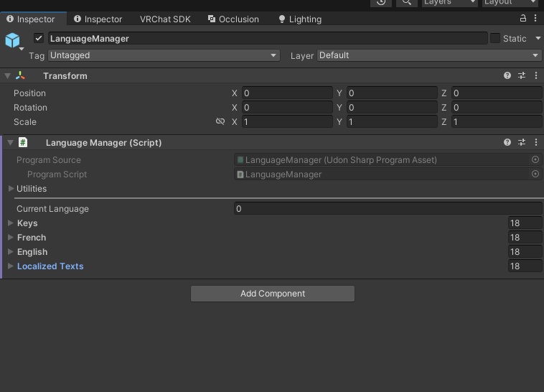Click the Localized Texts size field
The height and width of the screenshot is (392, 544).
(x=525, y=266)
